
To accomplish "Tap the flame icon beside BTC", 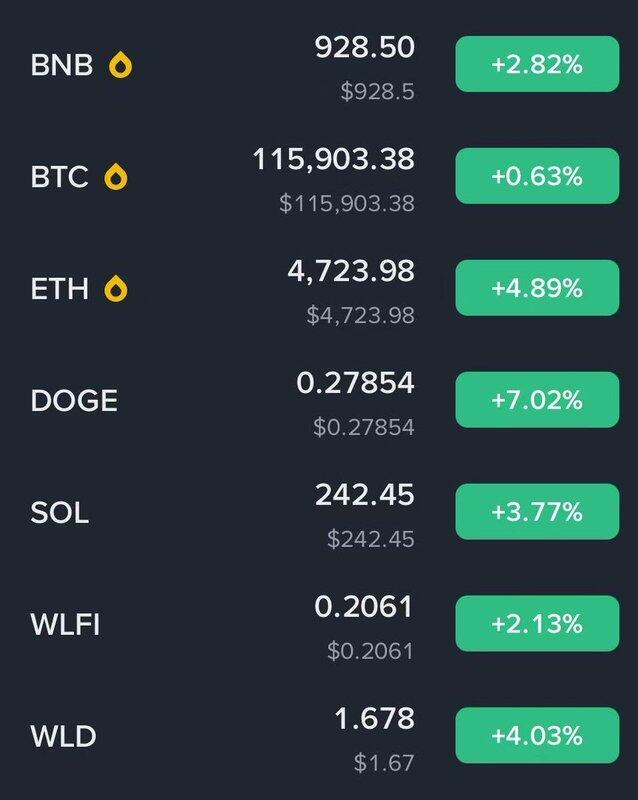I will click(x=116, y=177).
